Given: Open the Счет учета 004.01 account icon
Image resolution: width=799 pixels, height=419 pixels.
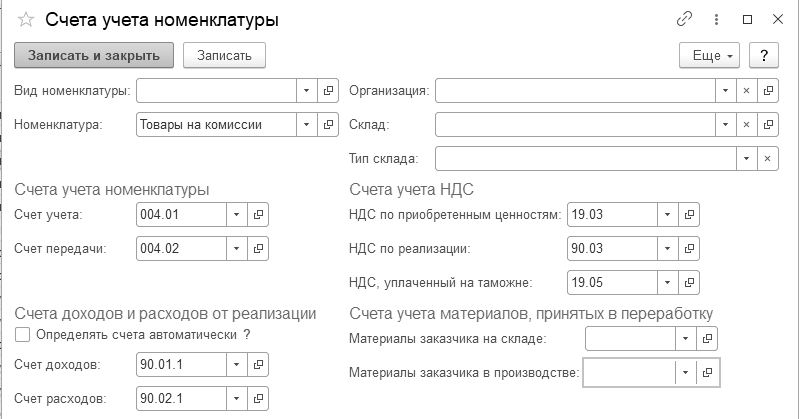Looking at the screenshot, I should pos(257,214).
